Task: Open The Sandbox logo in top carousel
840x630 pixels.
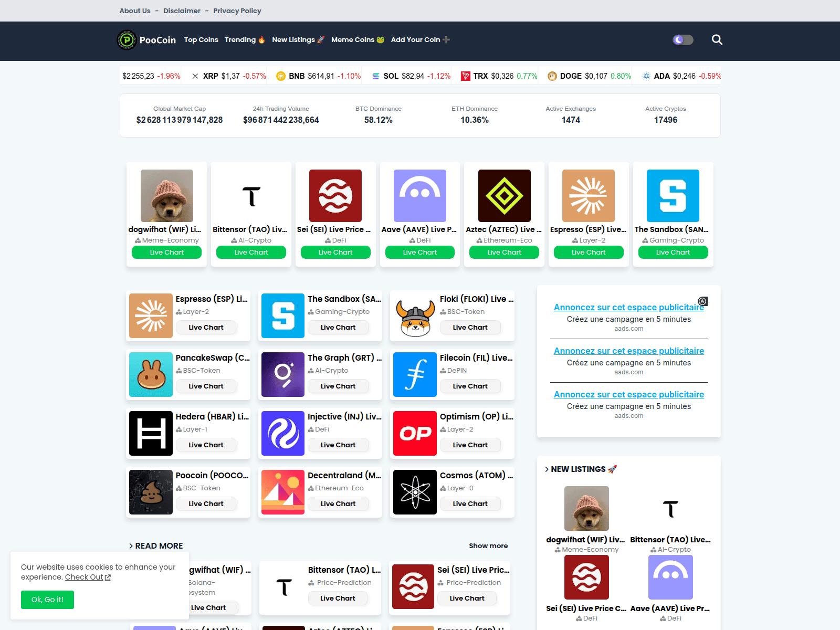Action: tap(673, 196)
